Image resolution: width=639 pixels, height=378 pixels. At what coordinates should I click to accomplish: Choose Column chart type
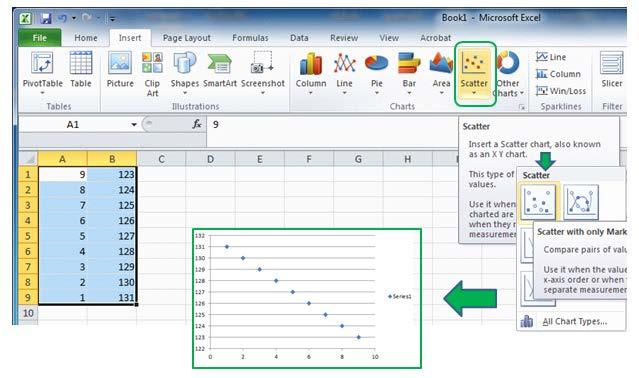[311, 72]
